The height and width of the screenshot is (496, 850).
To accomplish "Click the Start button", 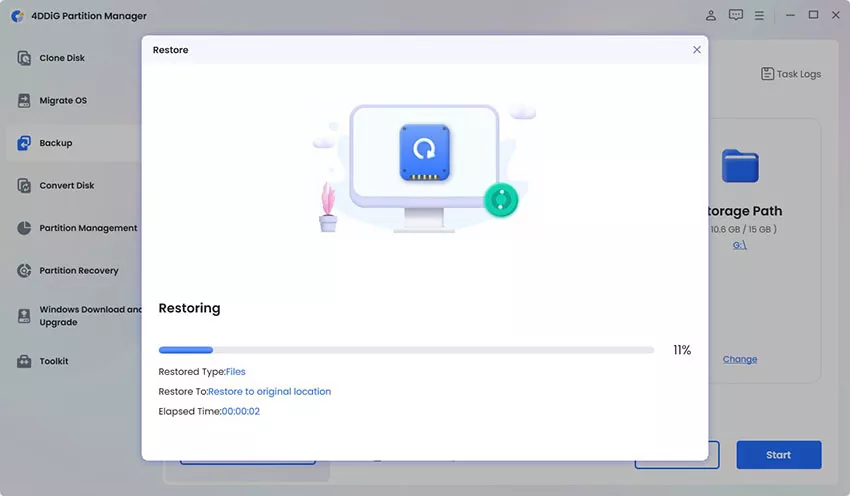I will 778,455.
